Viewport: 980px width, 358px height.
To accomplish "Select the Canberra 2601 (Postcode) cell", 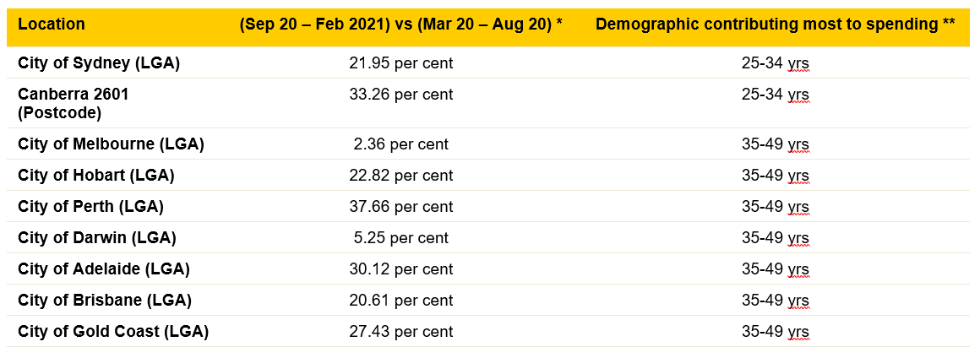I will pyautogui.click(x=73, y=103).
